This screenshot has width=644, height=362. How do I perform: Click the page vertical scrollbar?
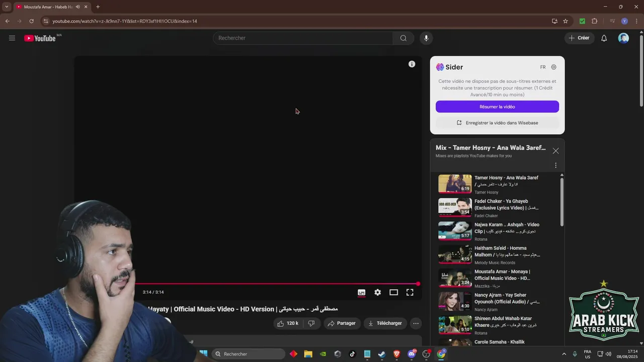[x=641, y=70]
